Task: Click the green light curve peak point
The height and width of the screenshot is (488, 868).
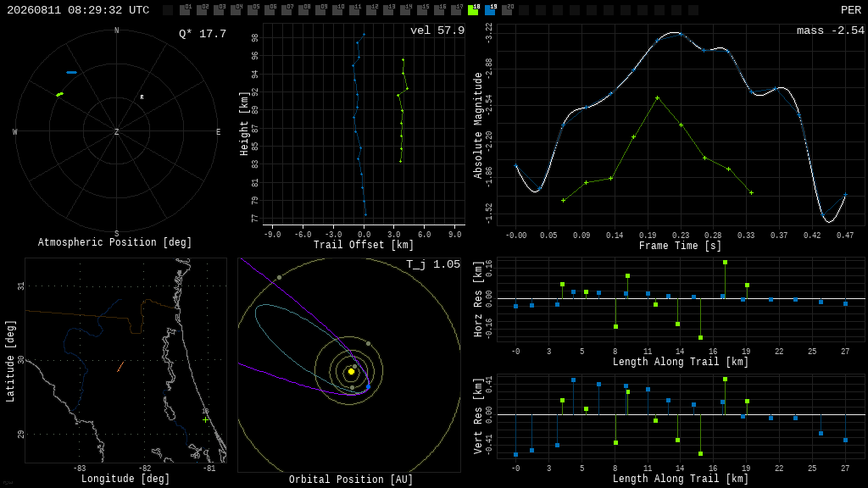Action: [657, 98]
